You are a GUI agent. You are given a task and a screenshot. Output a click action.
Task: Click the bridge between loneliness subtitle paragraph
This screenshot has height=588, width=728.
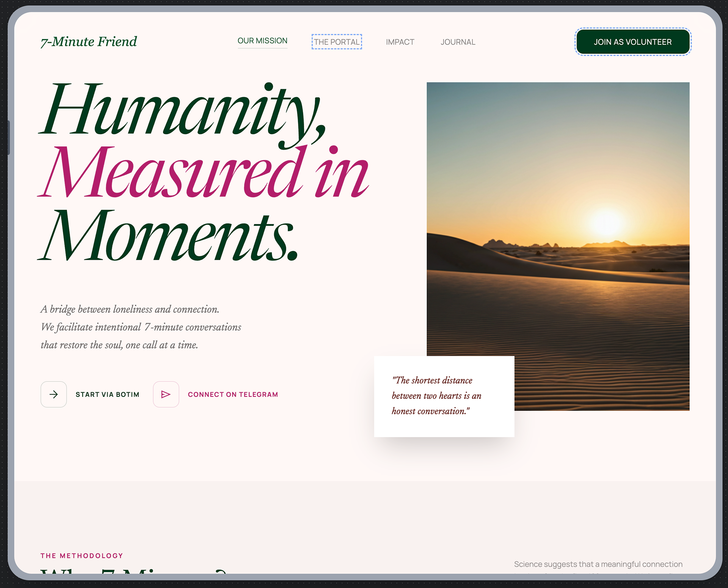pos(140,327)
